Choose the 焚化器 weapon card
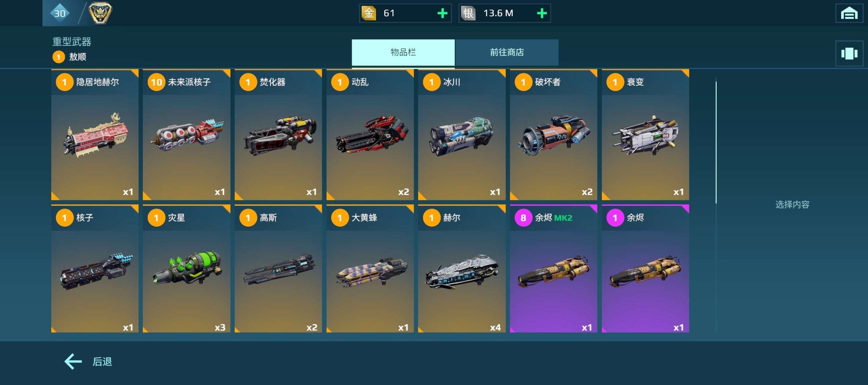This screenshot has height=385, width=868. pyautogui.click(x=278, y=135)
